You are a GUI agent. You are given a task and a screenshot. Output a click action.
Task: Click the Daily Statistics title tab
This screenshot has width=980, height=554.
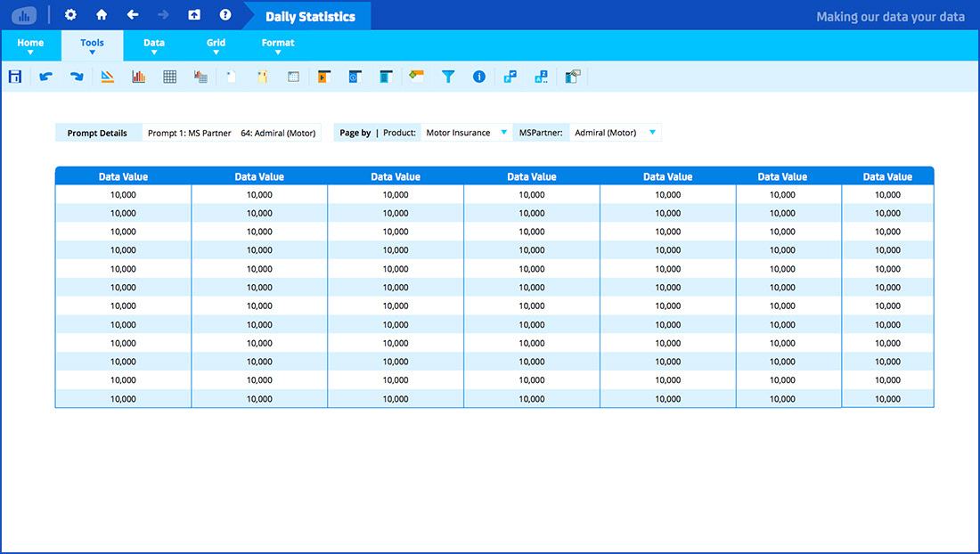coord(310,16)
